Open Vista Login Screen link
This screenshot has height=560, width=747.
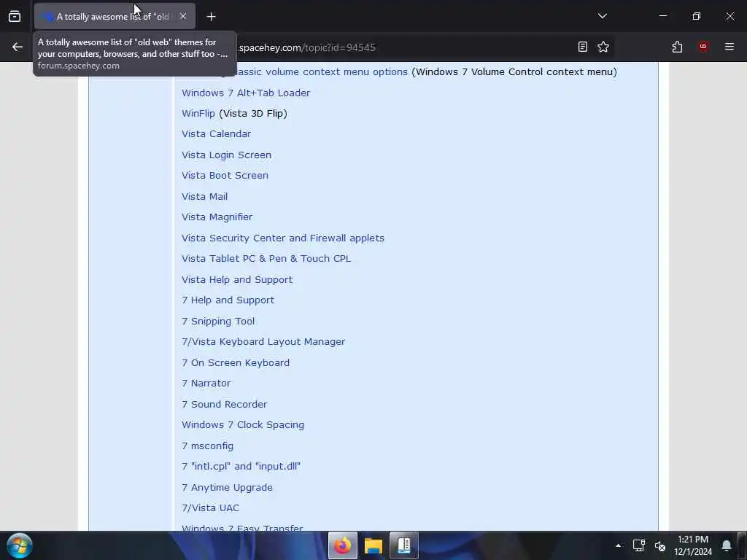(226, 155)
